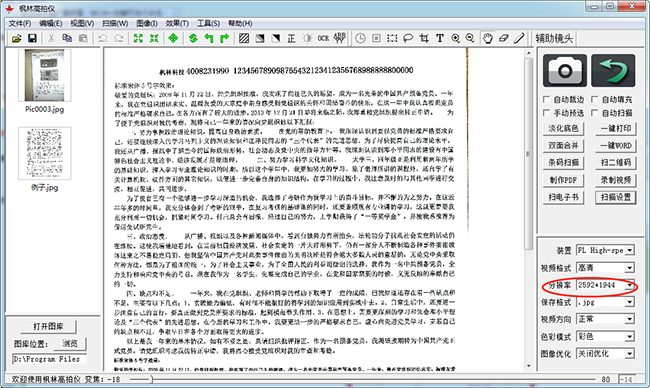The height and width of the screenshot is (388, 650).
Task: Click the save disk icon in toolbar
Action: point(32,39)
